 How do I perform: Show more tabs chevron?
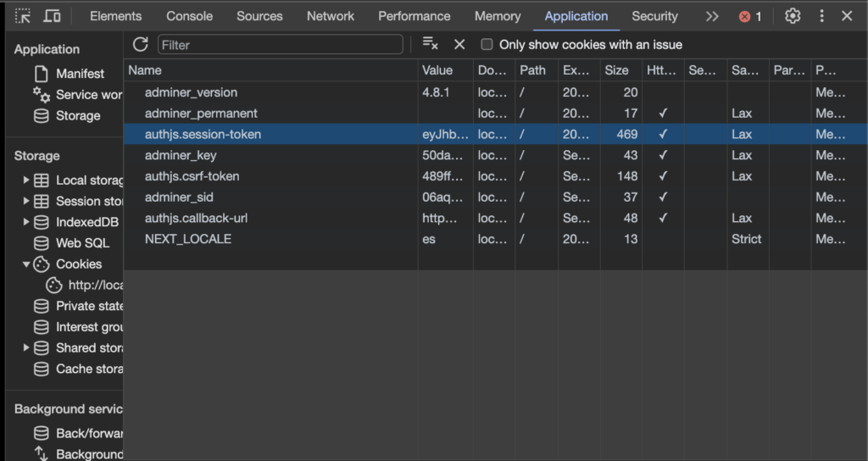point(712,17)
